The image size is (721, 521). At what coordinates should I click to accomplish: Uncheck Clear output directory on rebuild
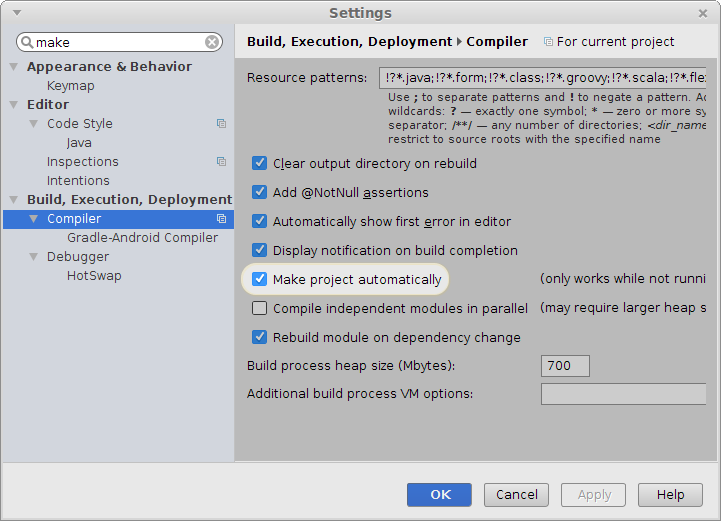(x=260, y=163)
